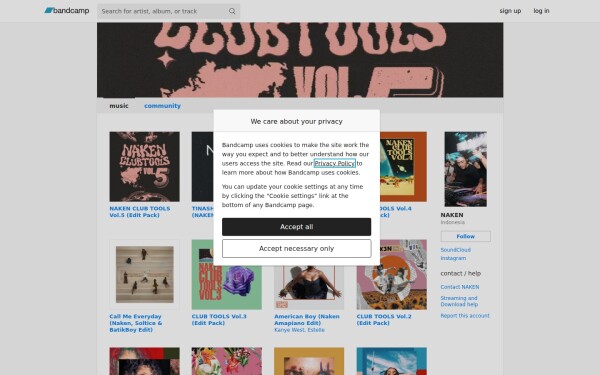Click Report this account
The image size is (600, 375).
click(x=465, y=316)
